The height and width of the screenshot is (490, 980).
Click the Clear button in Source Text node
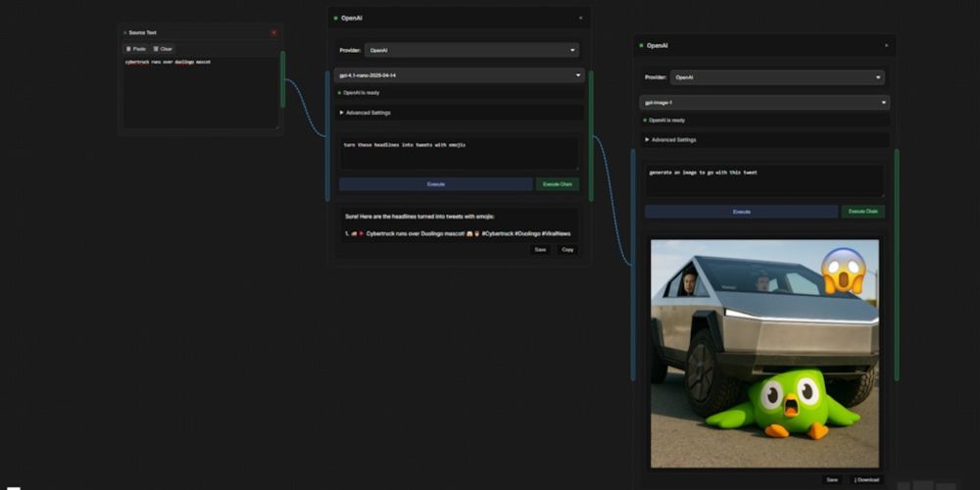163,49
